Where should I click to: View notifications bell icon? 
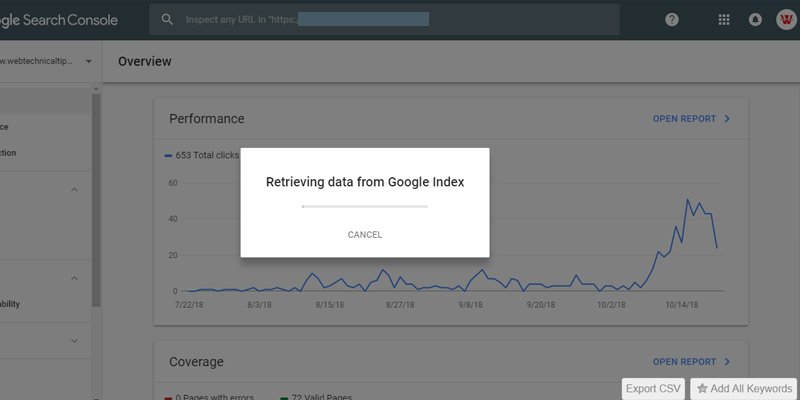755,19
